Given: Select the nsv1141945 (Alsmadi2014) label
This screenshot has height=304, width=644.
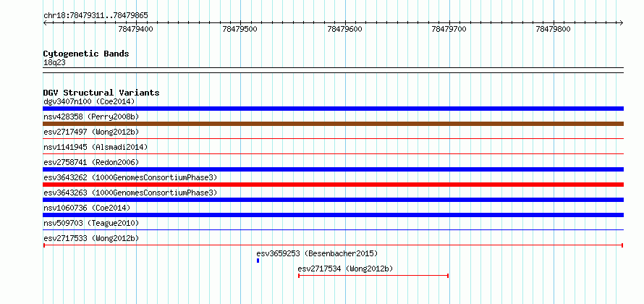Looking at the screenshot, I should pyautogui.click(x=96, y=147).
